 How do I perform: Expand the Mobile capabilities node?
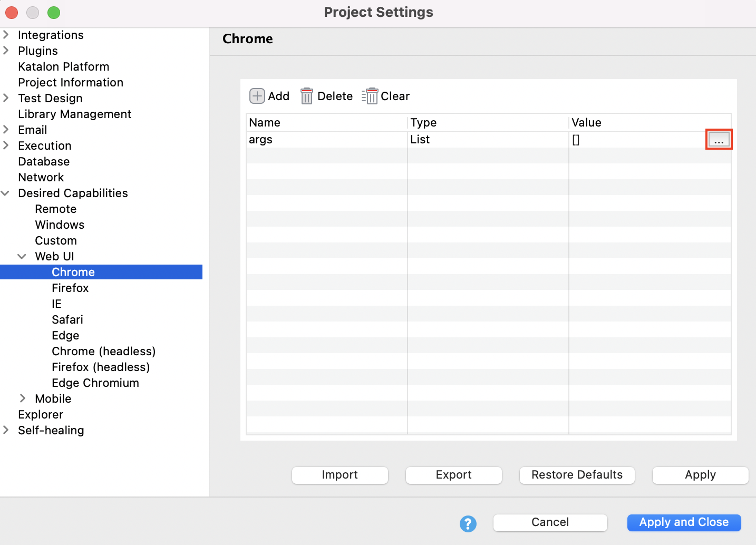(x=22, y=398)
